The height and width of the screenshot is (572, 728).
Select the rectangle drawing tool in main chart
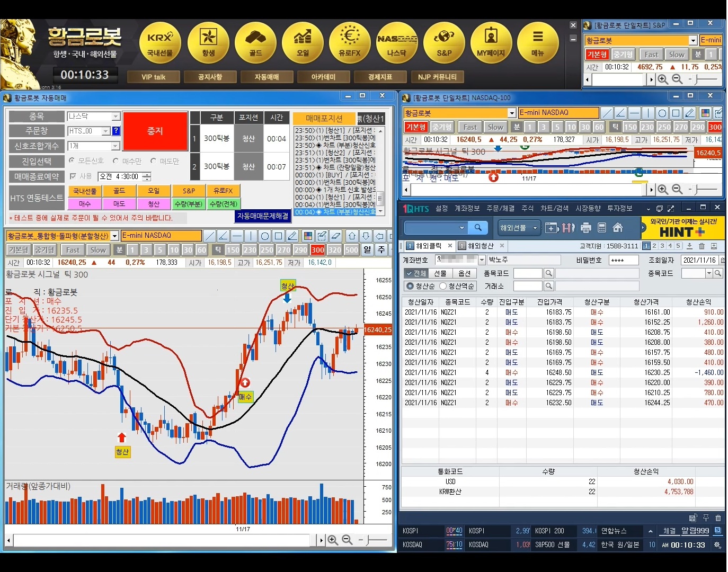278,236
